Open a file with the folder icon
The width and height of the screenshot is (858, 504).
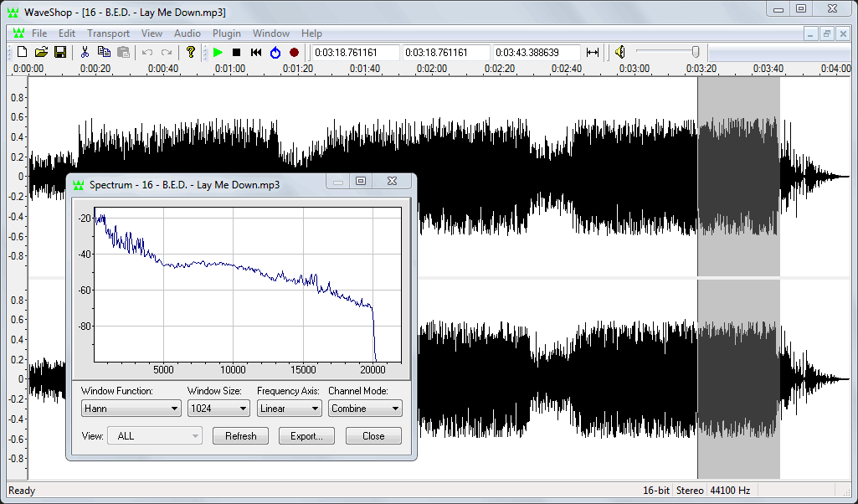point(41,52)
